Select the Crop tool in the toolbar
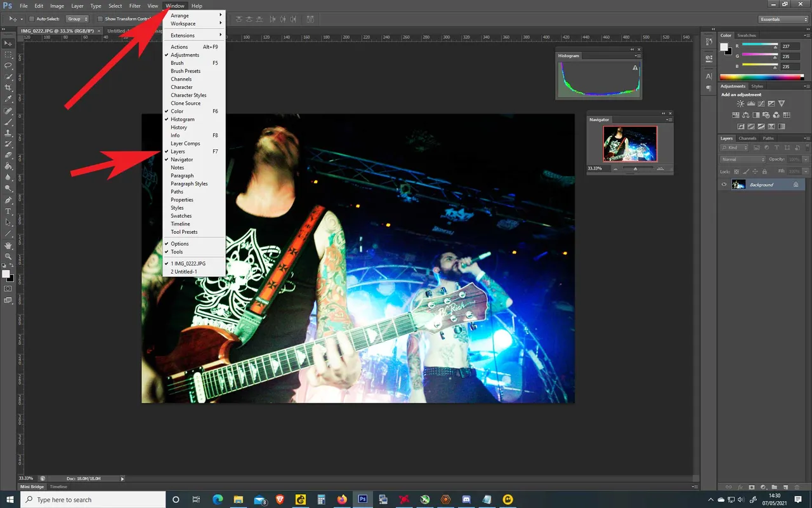Screen dimensions: 812x508 pyautogui.click(x=8, y=88)
